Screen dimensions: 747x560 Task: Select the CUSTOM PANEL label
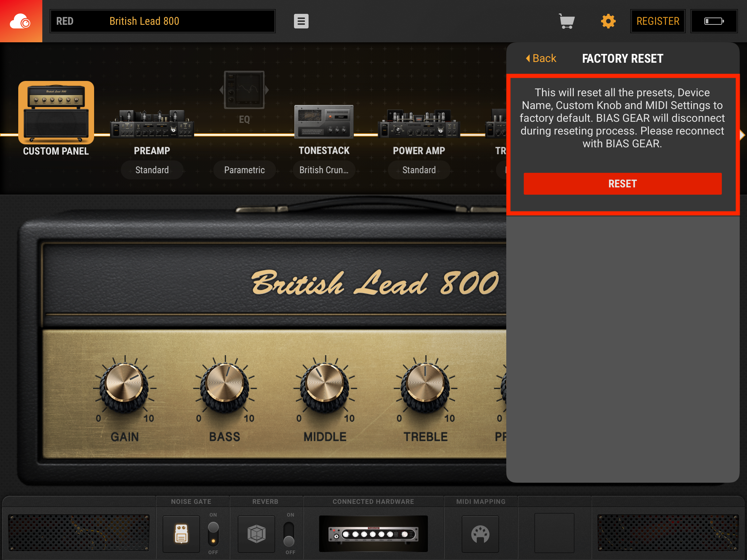[x=56, y=151]
